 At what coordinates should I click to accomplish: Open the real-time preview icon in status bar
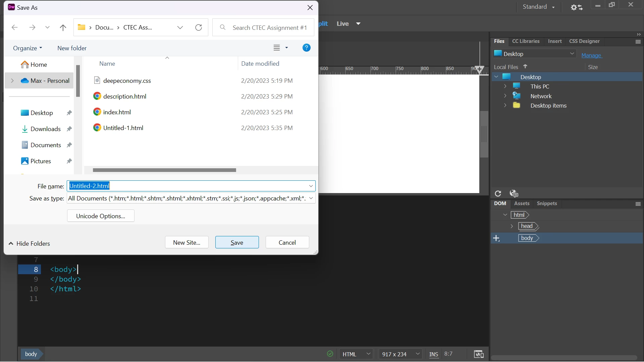click(x=479, y=354)
